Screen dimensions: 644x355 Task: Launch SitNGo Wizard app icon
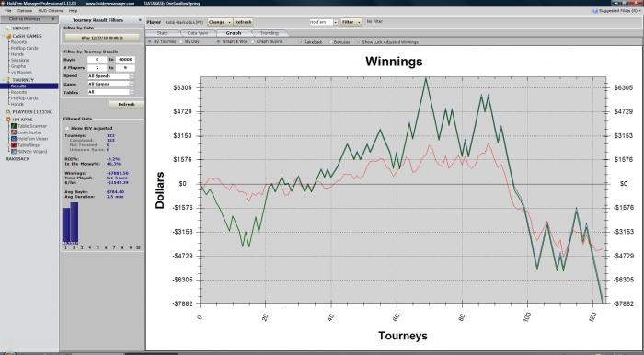(14, 152)
